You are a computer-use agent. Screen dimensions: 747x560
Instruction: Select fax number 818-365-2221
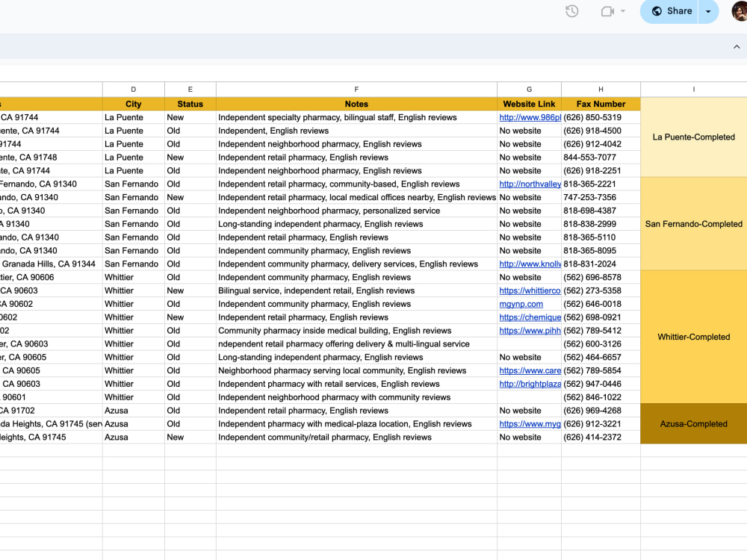[x=601, y=184]
